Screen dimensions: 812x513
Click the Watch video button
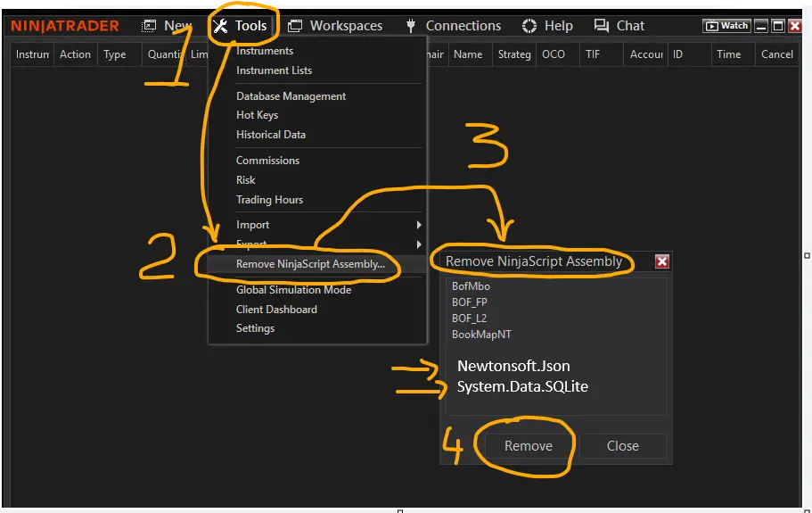coord(726,26)
